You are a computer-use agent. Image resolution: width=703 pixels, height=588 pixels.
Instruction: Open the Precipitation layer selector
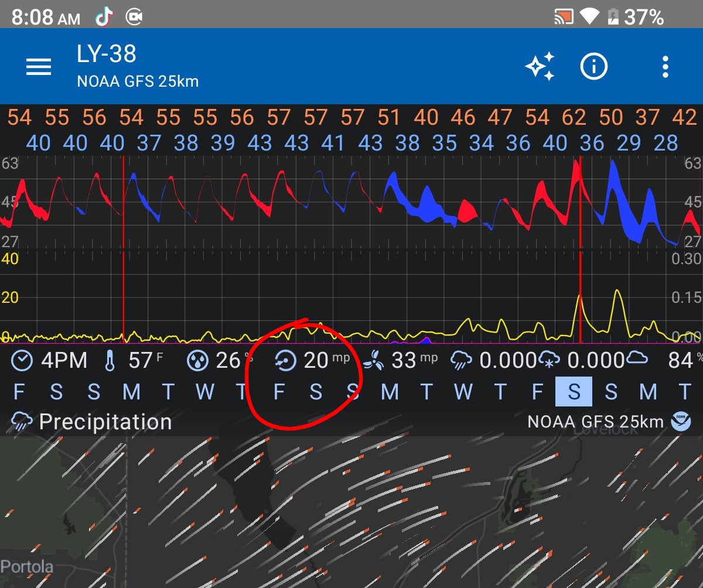tap(92, 422)
